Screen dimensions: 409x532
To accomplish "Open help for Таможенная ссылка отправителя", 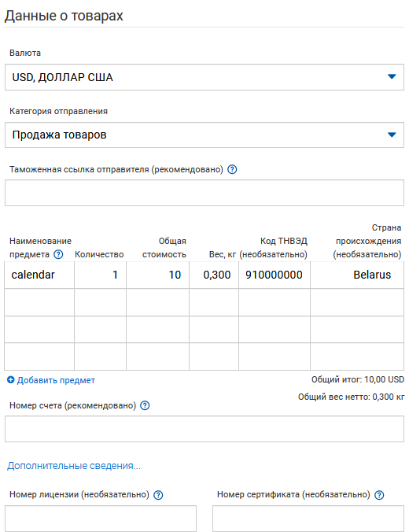I will coord(232,169).
